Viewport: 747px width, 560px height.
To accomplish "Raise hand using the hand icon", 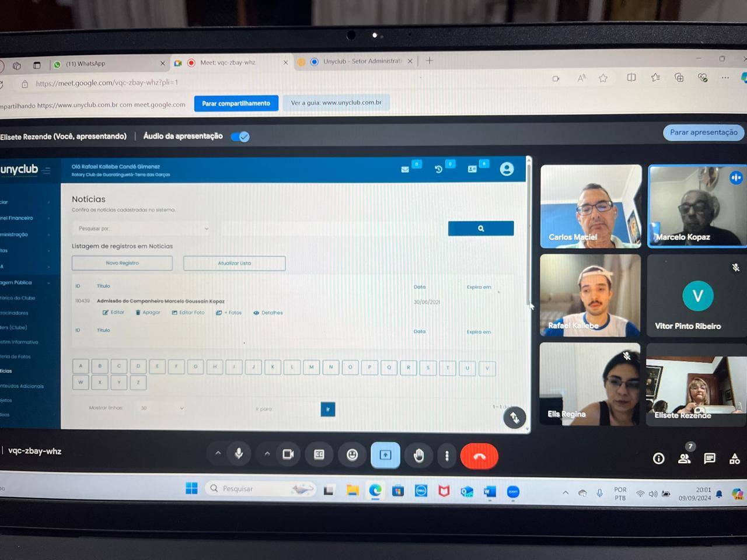I will click(418, 456).
